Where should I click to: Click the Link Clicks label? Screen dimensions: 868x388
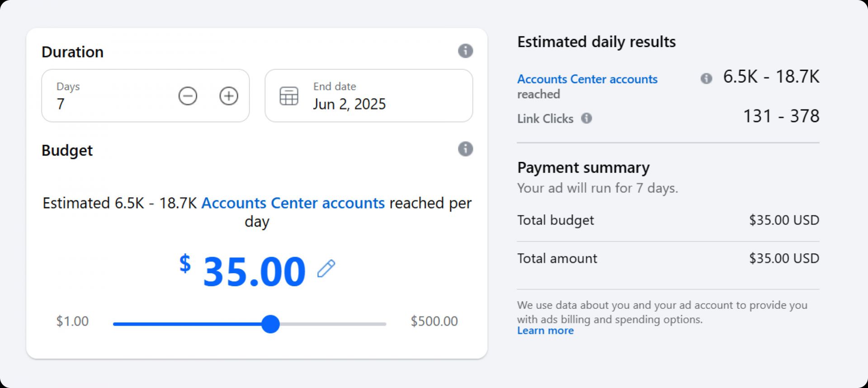coord(545,118)
